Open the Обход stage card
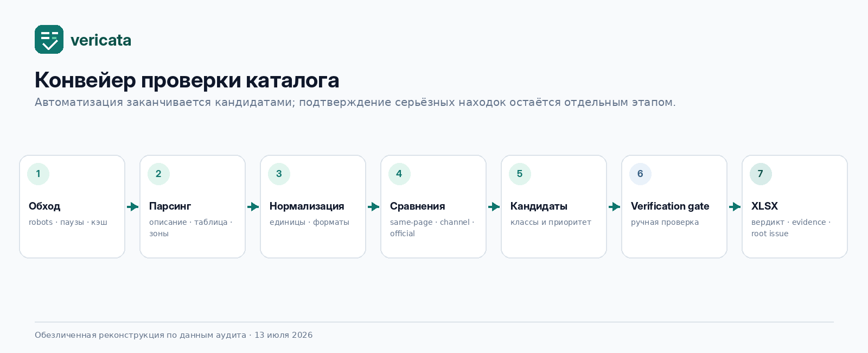This screenshot has height=353, width=868. click(x=72, y=206)
